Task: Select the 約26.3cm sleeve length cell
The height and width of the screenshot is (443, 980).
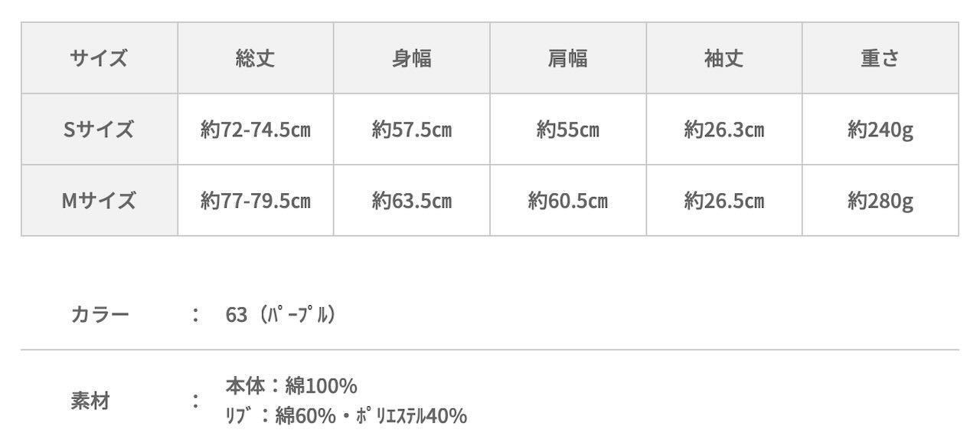Action: (x=724, y=130)
